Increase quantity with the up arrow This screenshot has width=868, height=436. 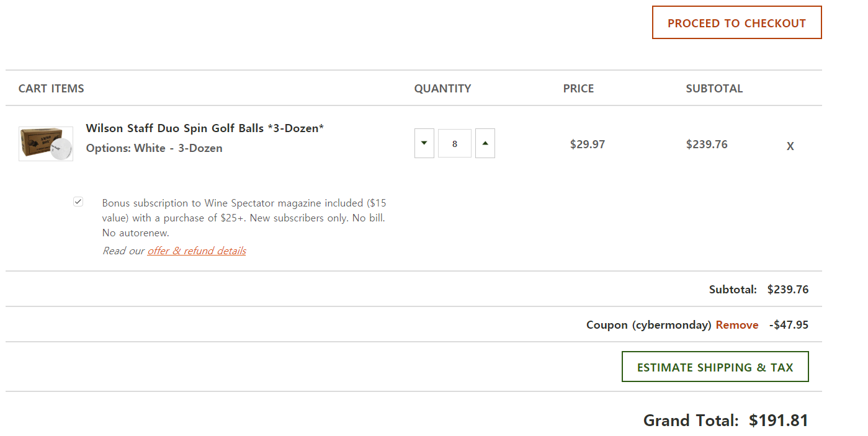pos(485,143)
